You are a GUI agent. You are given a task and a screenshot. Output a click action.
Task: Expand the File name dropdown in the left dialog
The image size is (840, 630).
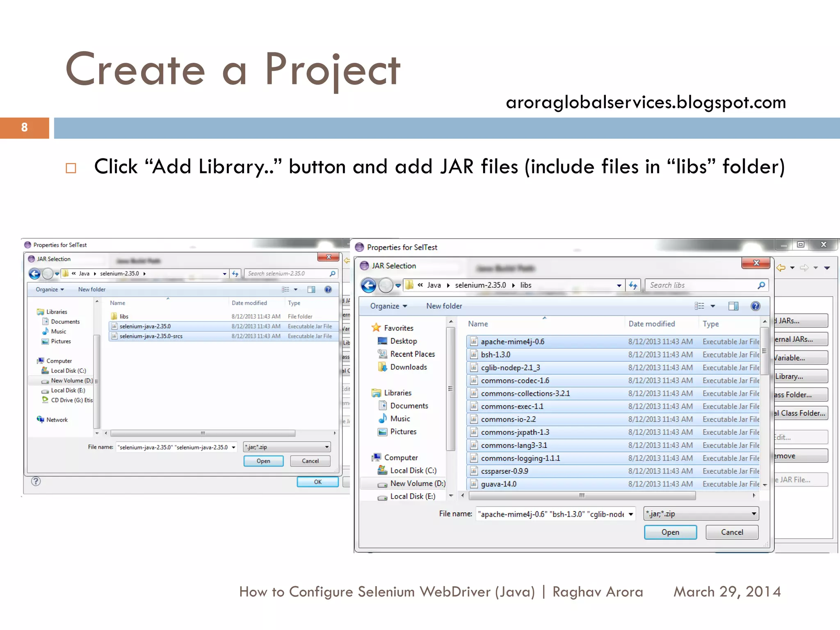pos(233,447)
